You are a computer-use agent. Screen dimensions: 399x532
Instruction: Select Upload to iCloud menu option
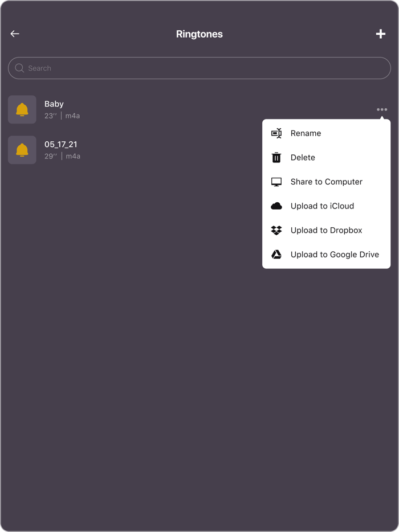tap(322, 206)
